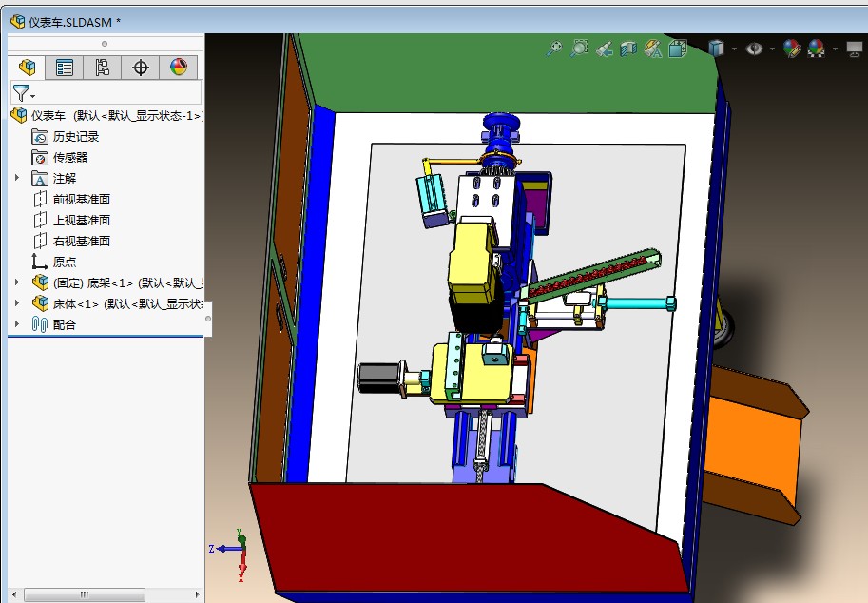Click the Edit Appearance icon
Image resolution: width=868 pixels, height=603 pixels.
click(x=791, y=49)
